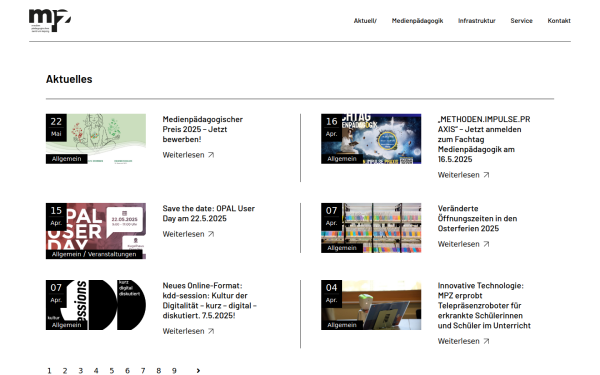Click the MPZ logo in header
Screen dimensions: 600x375
click(50, 20)
